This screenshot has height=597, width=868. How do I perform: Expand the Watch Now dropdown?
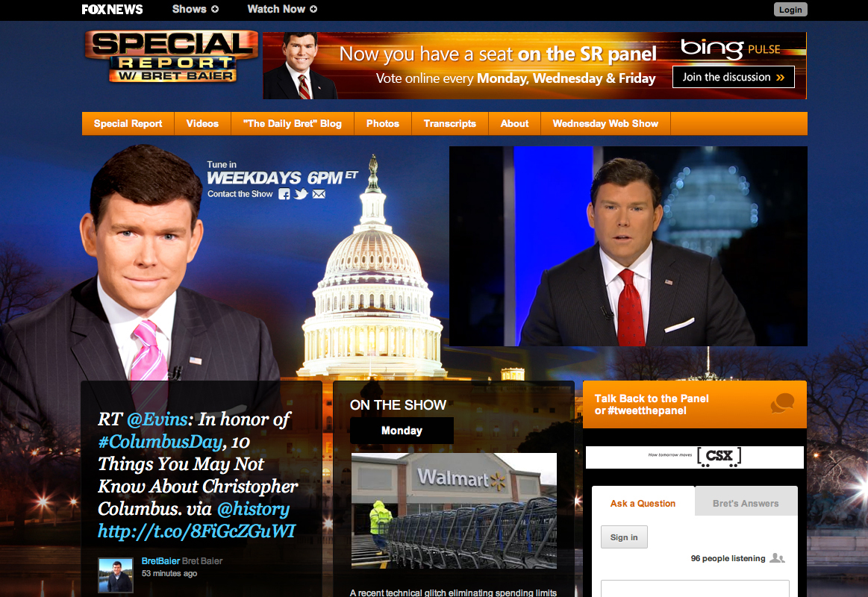coord(282,9)
